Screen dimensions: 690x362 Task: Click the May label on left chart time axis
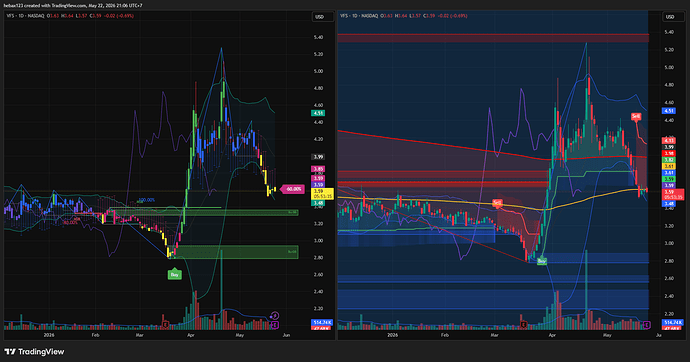(239, 335)
